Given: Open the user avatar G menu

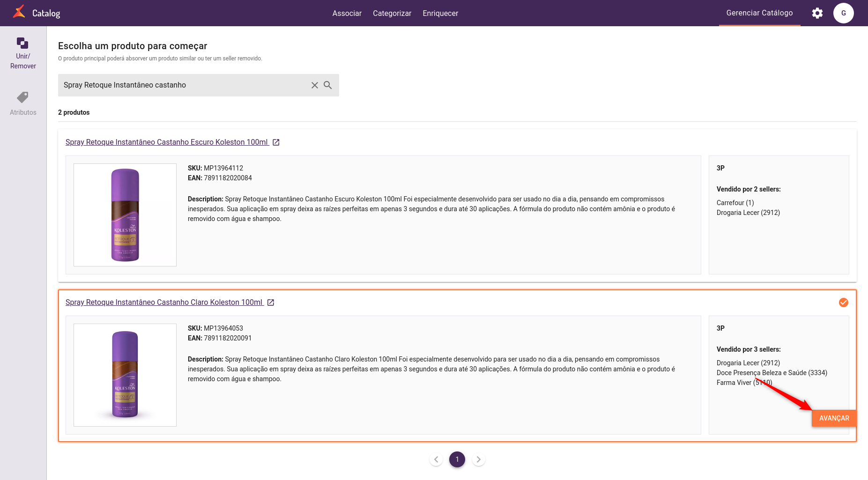Looking at the screenshot, I should pyautogui.click(x=844, y=13).
